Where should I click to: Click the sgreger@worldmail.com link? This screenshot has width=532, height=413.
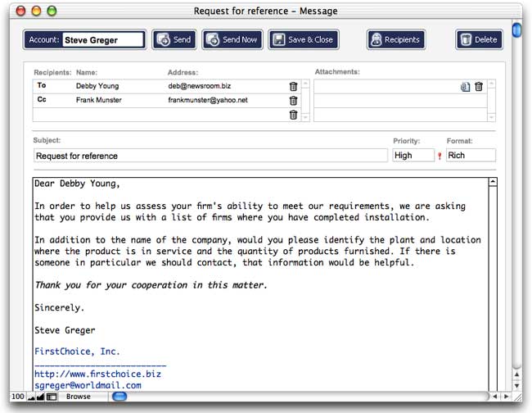coord(88,385)
